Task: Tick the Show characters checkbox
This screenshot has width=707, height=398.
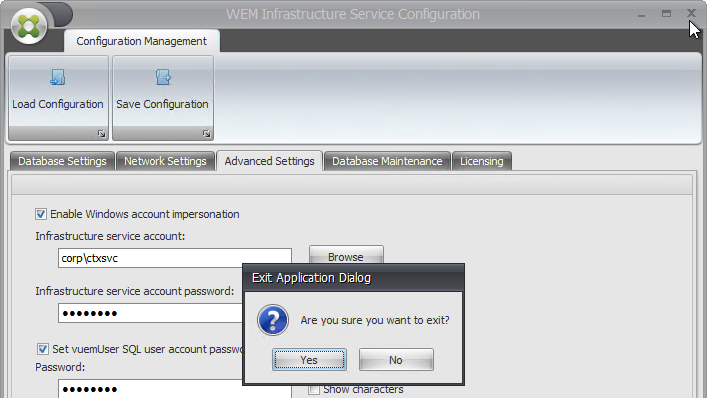Action: [314, 389]
